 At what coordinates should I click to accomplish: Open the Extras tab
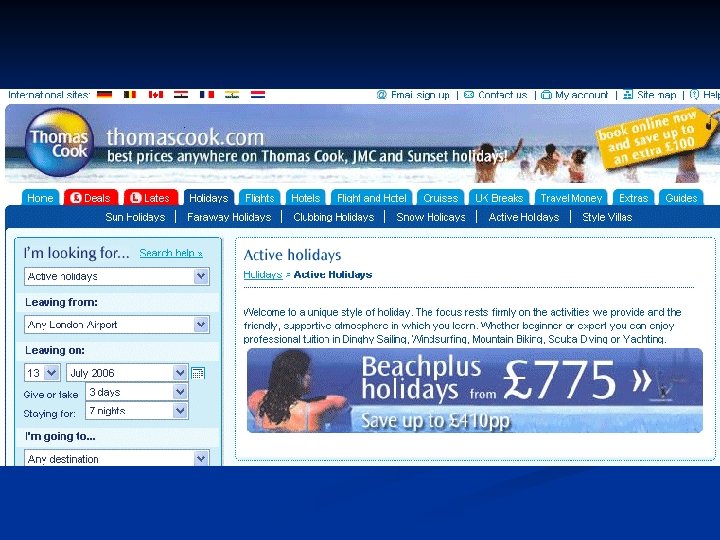point(633,197)
